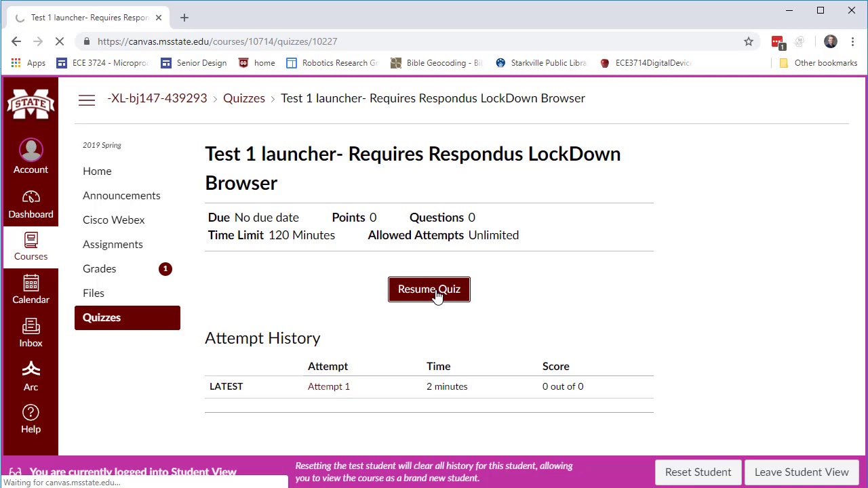Click the XL-bj147-439293 course breadcrumb
Viewport: 868px width, 488px height.
(x=157, y=98)
